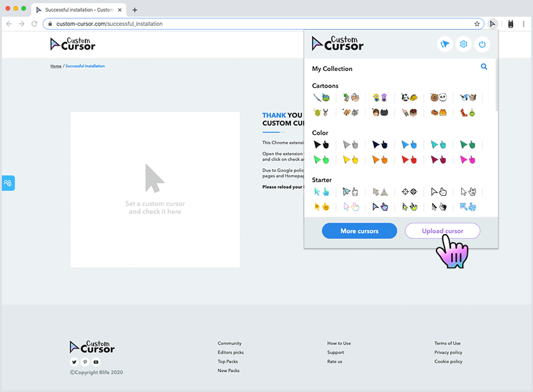Image resolution: width=533 pixels, height=392 pixels.
Task: Open search in My Collection
Action: pyautogui.click(x=483, y=66)
